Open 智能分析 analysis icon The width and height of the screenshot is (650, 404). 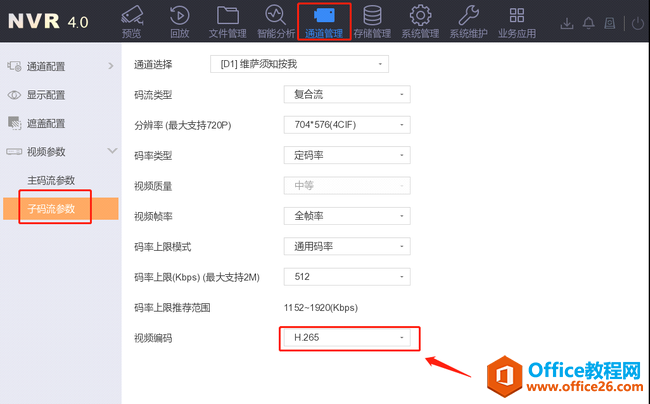[276, 15]
